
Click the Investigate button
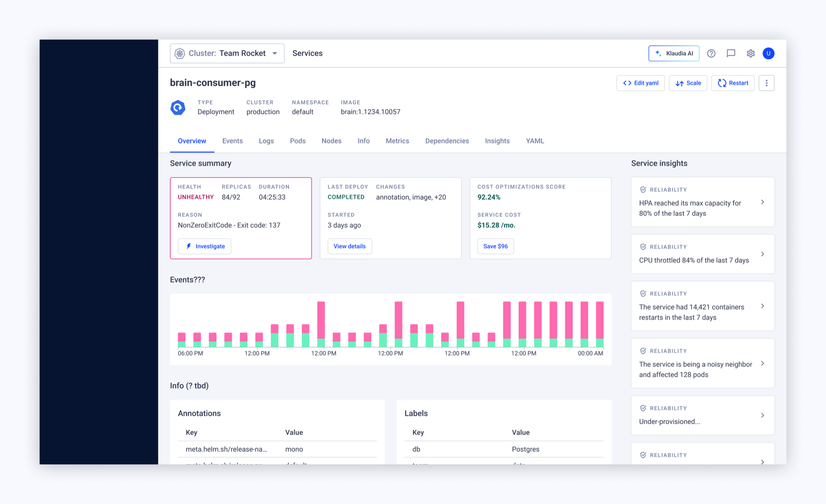[205, 246]
